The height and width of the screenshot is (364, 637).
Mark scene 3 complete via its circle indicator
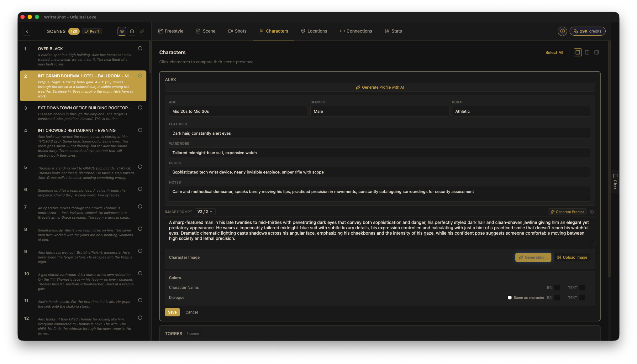(140, 107)
